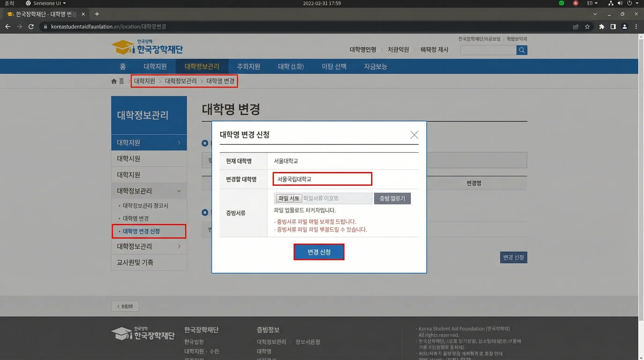
Task: Click the power icon in the system tray
Action: (x=629, y=3)
